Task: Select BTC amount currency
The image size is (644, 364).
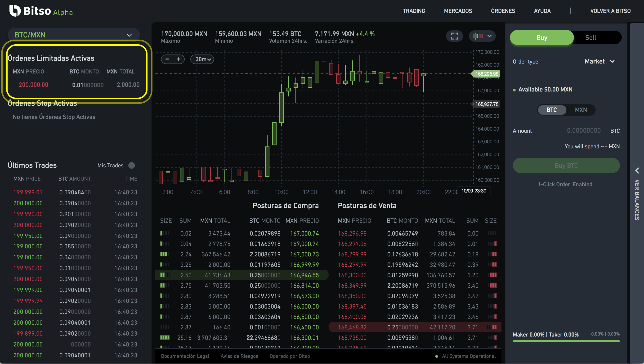Action: pos(551,110)
